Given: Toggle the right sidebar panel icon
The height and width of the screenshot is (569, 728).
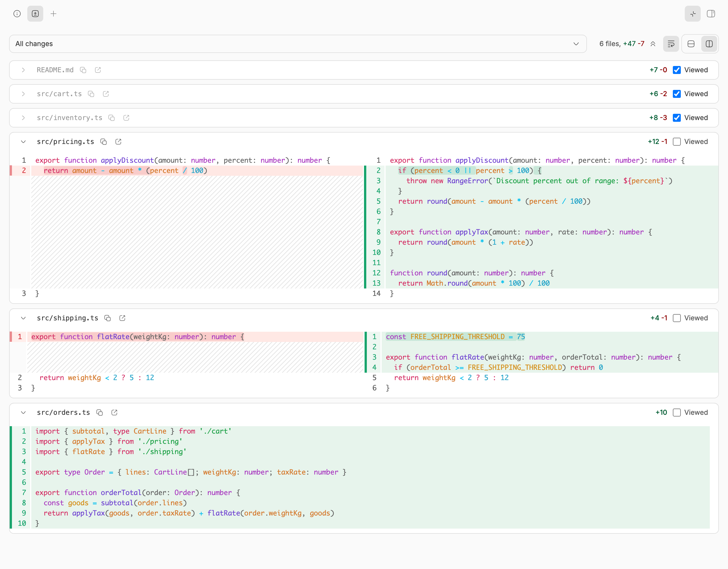Looking at the screenshot, I should (x=711, y=14).
